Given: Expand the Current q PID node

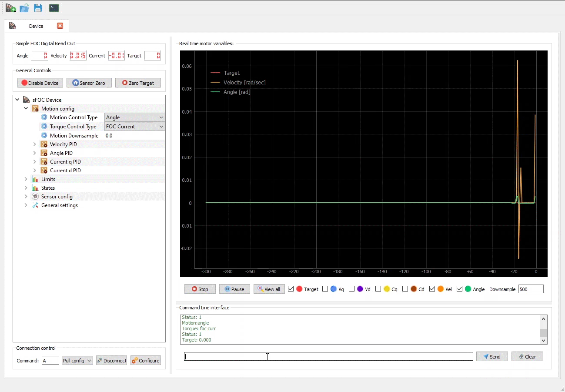Looking at the screenshot, I should point(35,162).
